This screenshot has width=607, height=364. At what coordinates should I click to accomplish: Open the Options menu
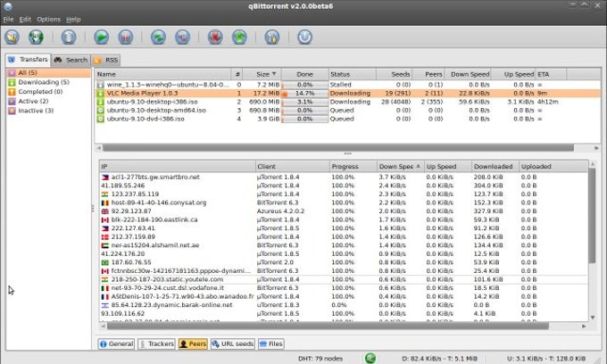tap(48, 19)
